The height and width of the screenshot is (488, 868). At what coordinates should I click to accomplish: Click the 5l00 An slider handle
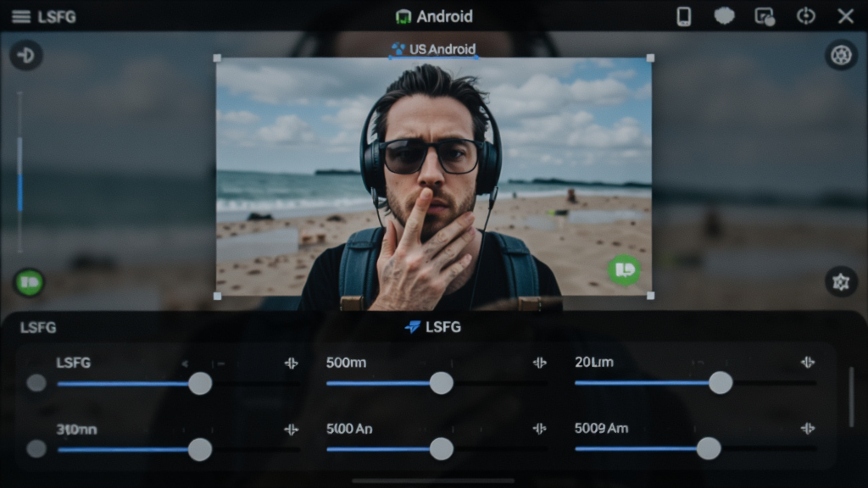(x=441, y=449)
